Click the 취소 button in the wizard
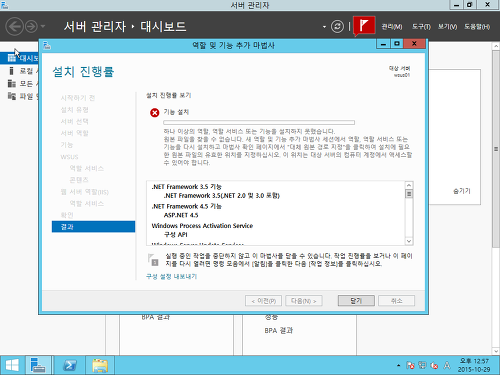Screen dimensions: 500x375 (397, 301)
